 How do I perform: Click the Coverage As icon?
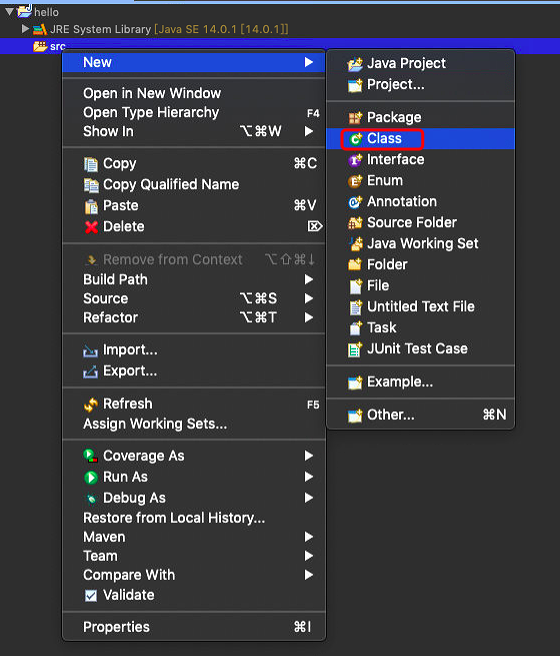click(90, 456)
